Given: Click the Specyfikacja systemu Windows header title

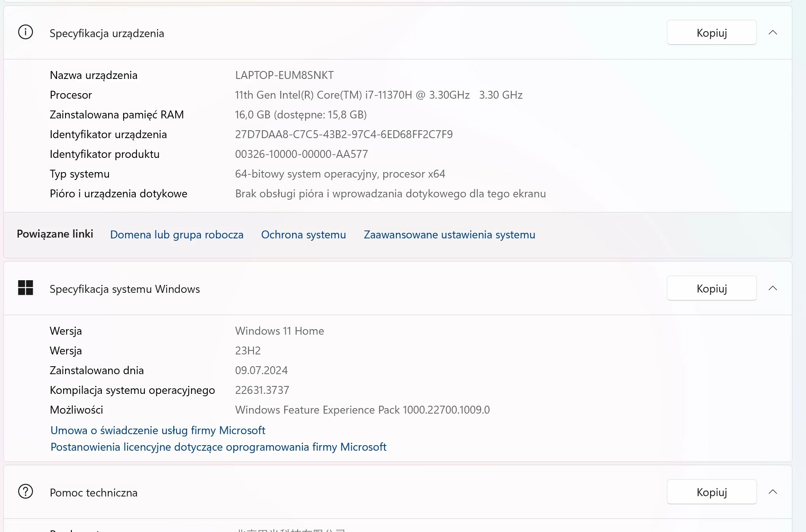Looking at the screenshot, I should (125, 289).
